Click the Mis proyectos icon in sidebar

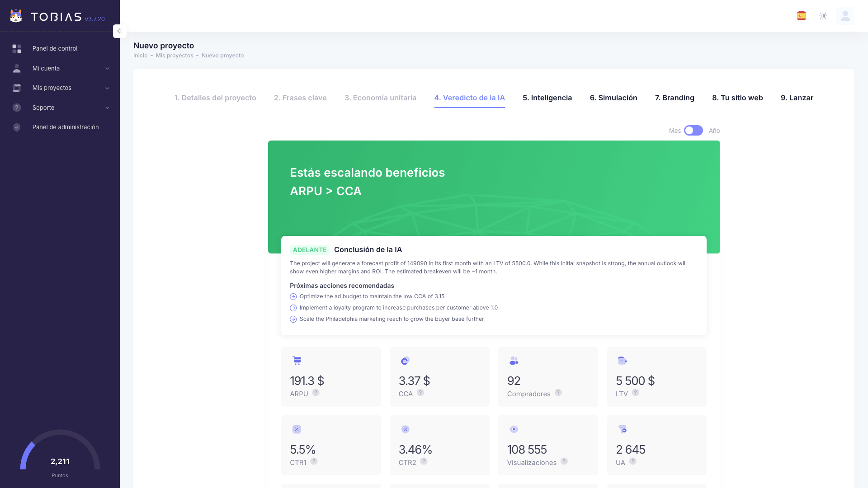[17, 88]
